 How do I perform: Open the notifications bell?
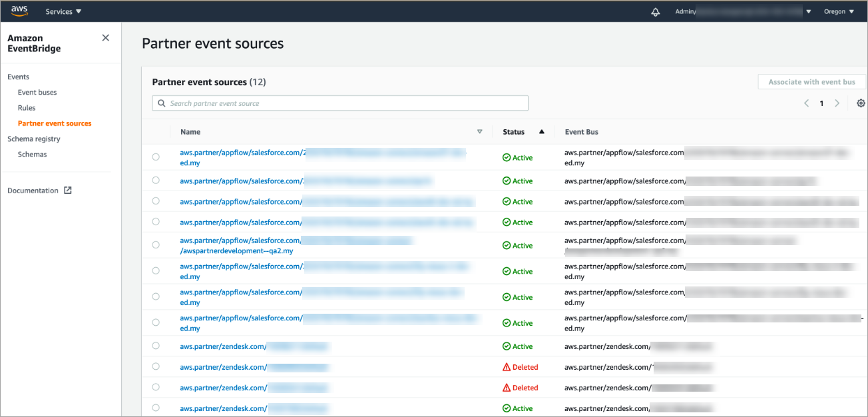pos(656,12)
